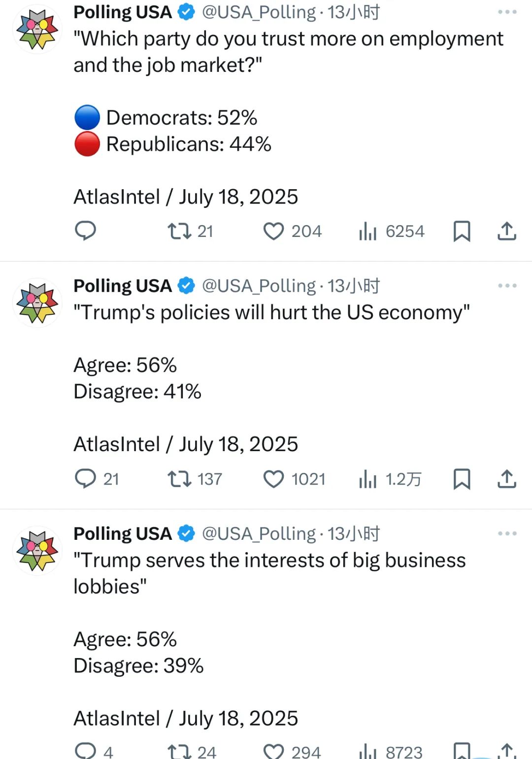The width and height of the screenshot is (532, 759).
Task: Like the tweet with 294 likes
Action: pyautogui.click(x=292, y=752)
